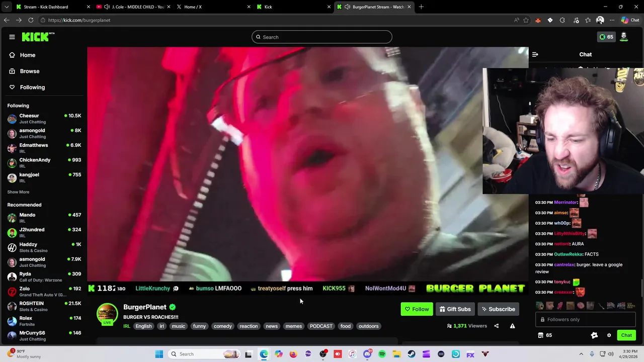Go back with browser back arrow

(x=7, y=20)
